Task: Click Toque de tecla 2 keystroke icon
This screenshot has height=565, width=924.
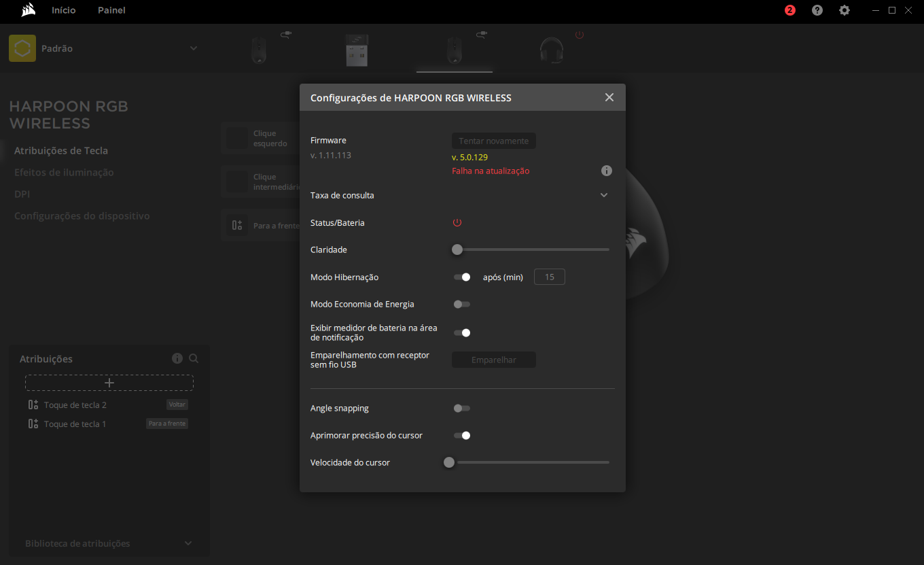Action: (33, 405)
